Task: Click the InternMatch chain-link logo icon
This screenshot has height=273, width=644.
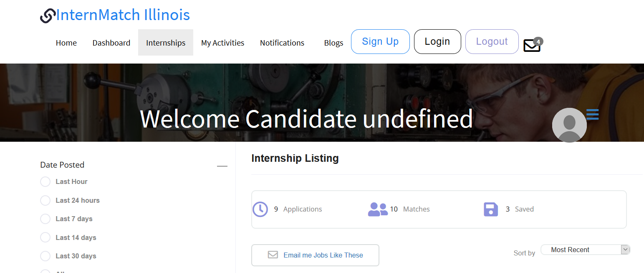Action: point(48,16)
